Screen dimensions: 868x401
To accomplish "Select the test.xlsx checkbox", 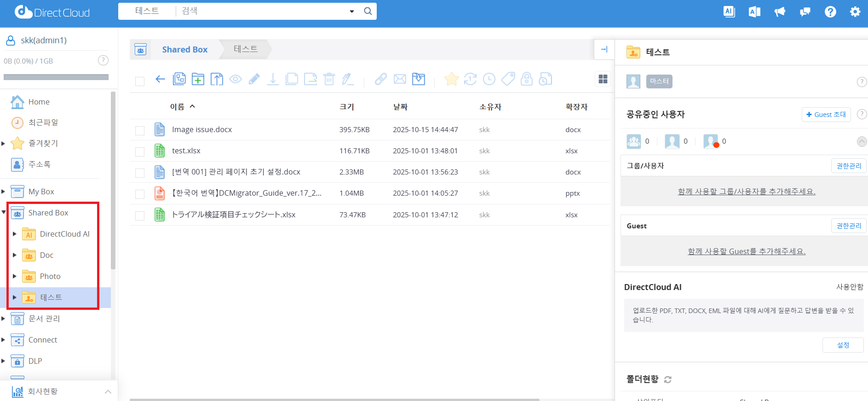I will (x=140, y=151).
